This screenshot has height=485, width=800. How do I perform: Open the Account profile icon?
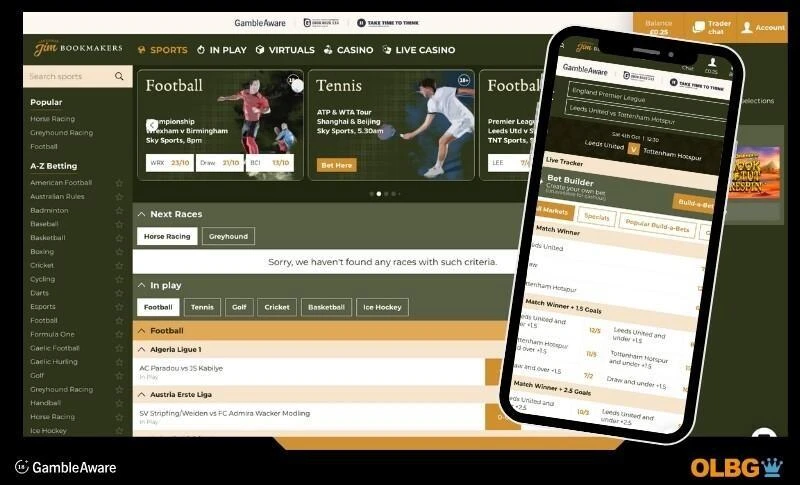[x=764, y=27]
